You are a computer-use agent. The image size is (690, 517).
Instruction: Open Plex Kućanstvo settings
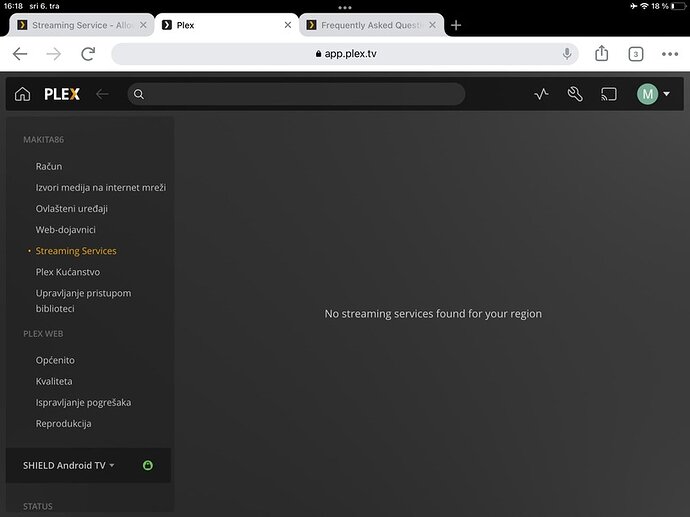pyautogui.click(x=68, y=272)
